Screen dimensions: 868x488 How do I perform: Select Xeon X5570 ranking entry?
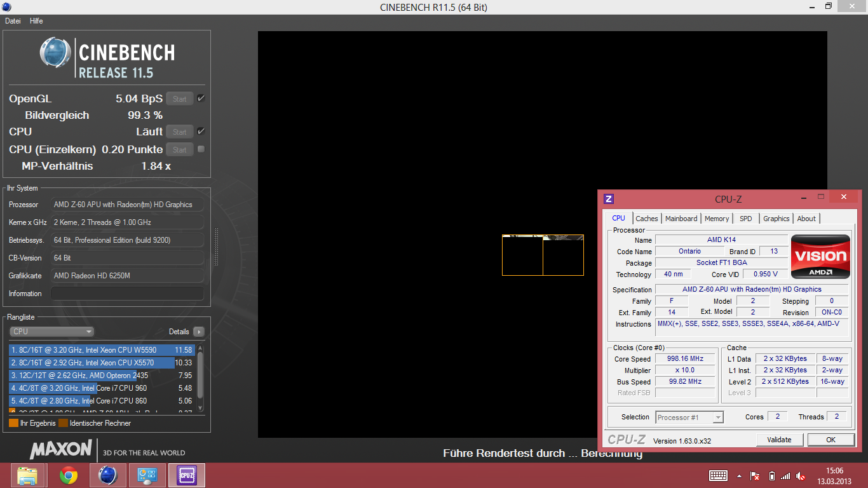click(101, 363)
